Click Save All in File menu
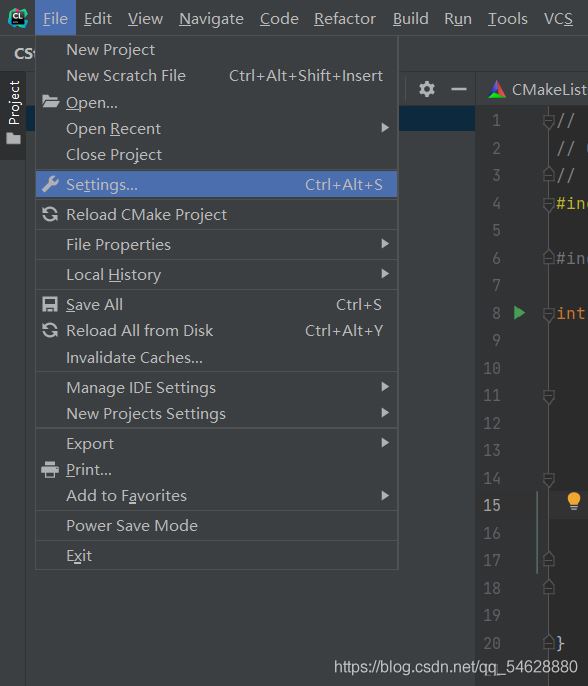Image resolution: width=588 pixels, height=686 pixels. 217,305
